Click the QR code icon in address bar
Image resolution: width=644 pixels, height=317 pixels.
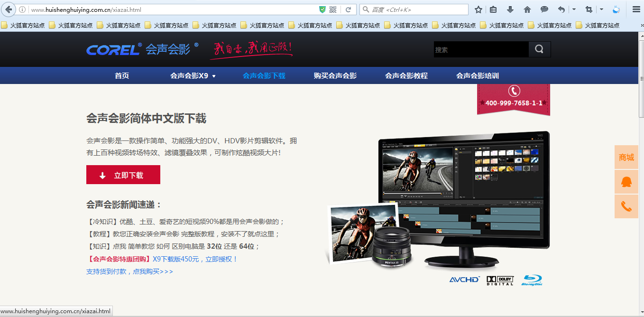(333, 9)
